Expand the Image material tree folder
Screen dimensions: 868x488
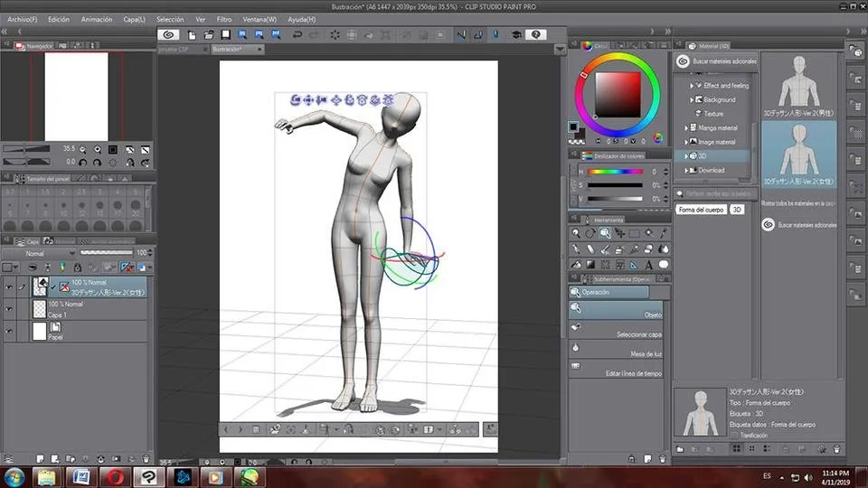[x=686, y=142]
